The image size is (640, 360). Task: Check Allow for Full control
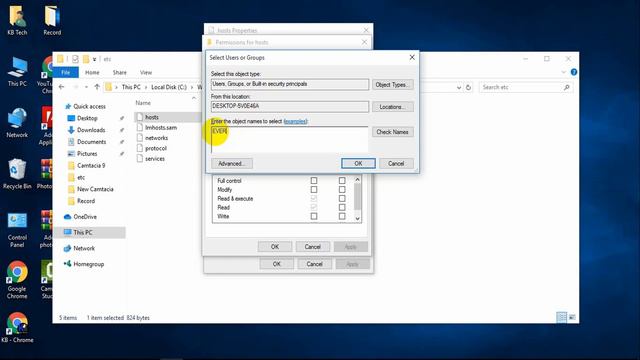314,180
